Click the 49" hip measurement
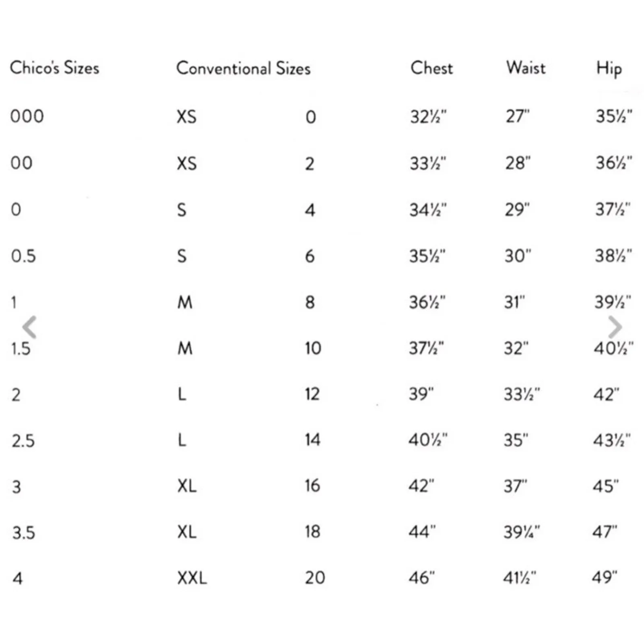644x644 pixels. pos(605,578)
